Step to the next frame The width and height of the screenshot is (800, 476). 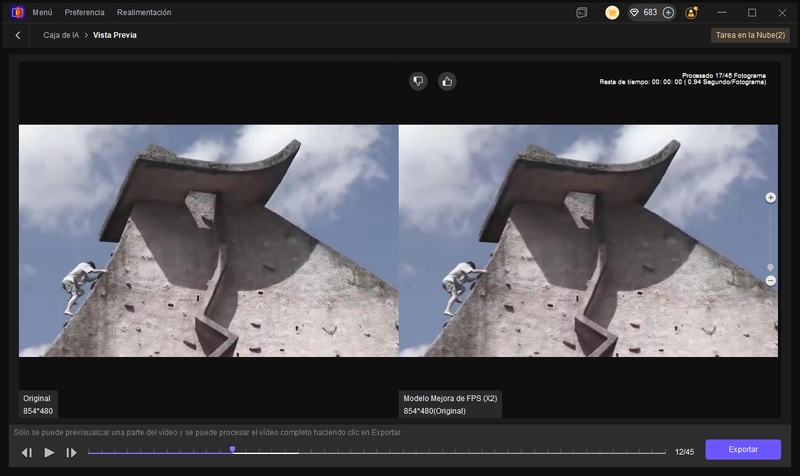point(71,453)
